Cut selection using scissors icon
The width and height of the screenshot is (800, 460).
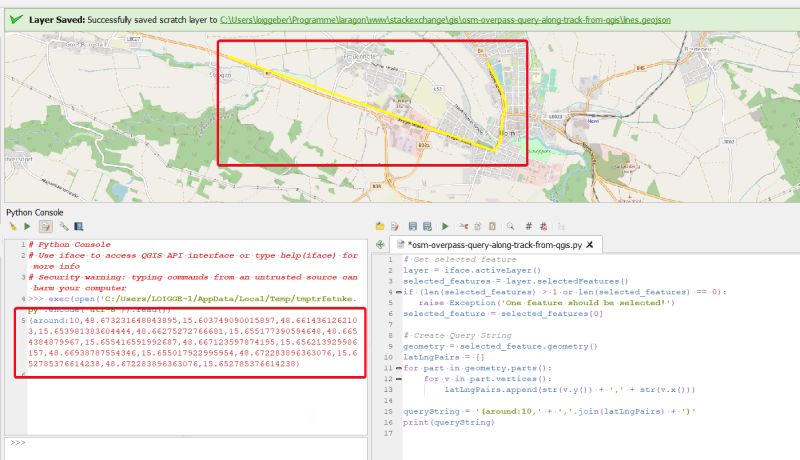(x=463, y=226)
